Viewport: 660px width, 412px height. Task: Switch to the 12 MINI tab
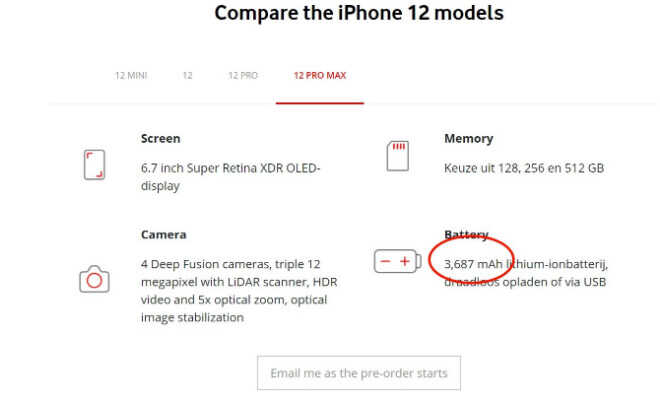pyautogui.click(x=131, y=75)
